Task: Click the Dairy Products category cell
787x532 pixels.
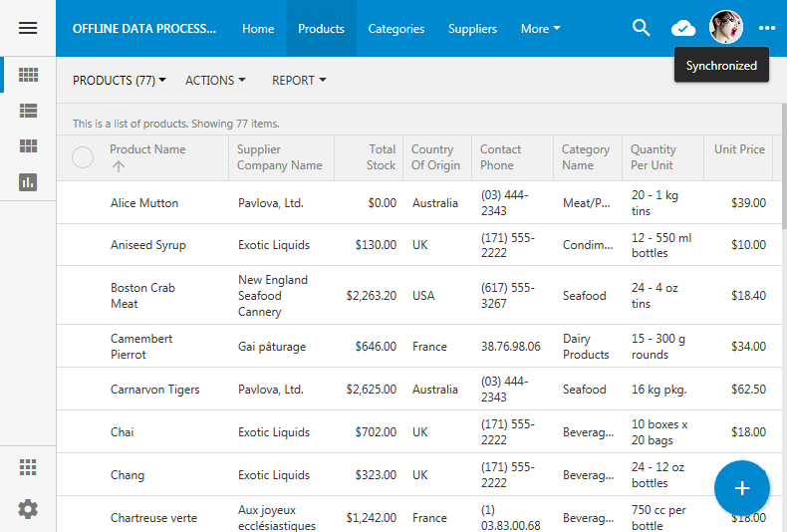Action: [586, 347]
